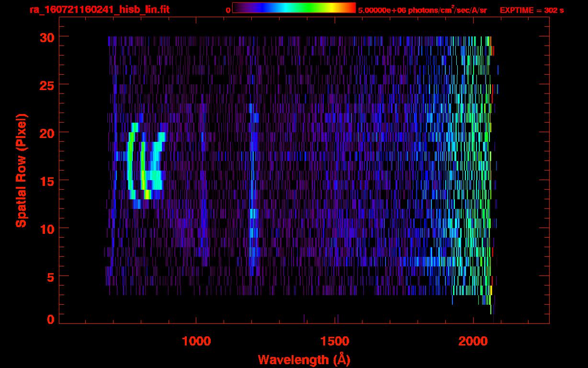The width and height of the screenshot is (588, 368).
Task: Click the rainbow color scale bar
Action: coord(294,8)
